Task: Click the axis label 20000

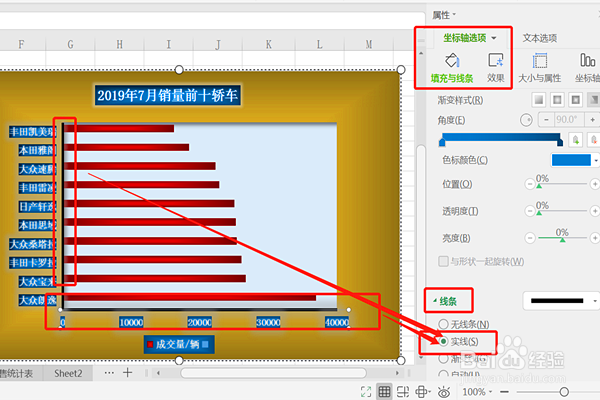Action: tap(199, 322)
